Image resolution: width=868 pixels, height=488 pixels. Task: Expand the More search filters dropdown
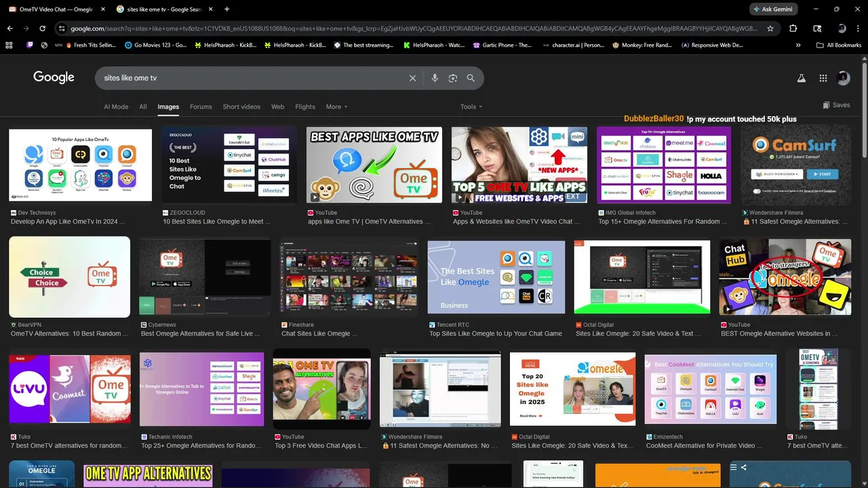[x=336, y=106]
